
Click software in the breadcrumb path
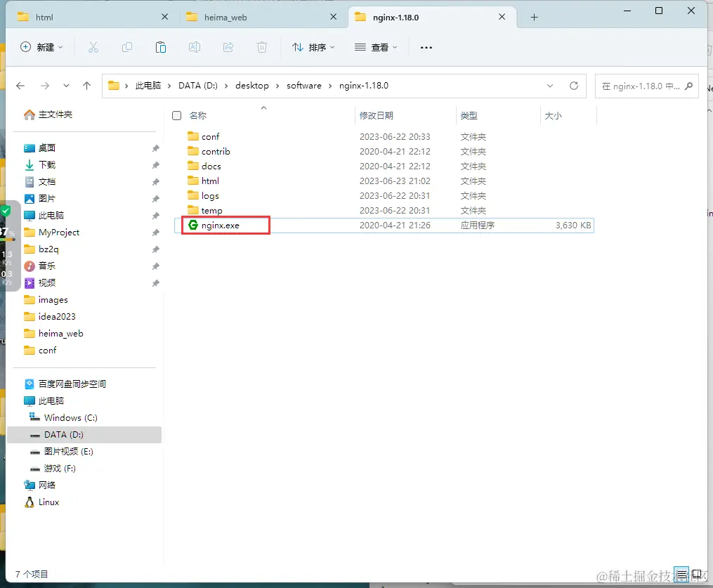click(303, 86)
